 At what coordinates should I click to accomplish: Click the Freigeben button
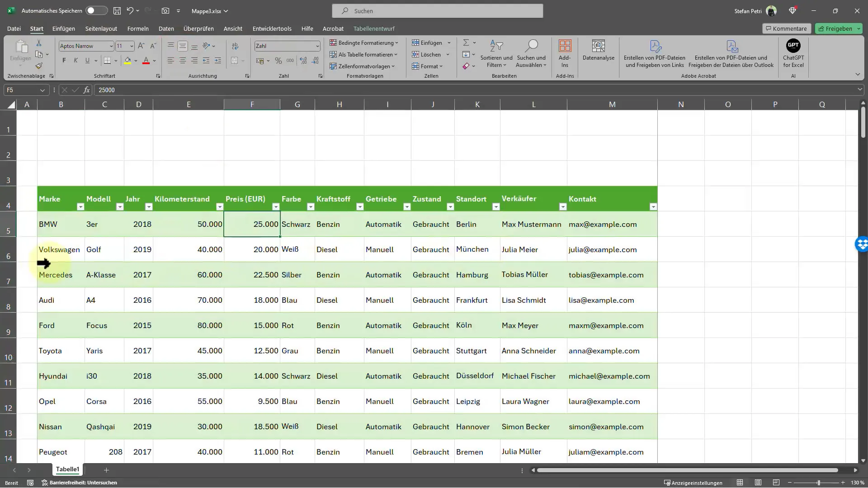tap(839, 28)
